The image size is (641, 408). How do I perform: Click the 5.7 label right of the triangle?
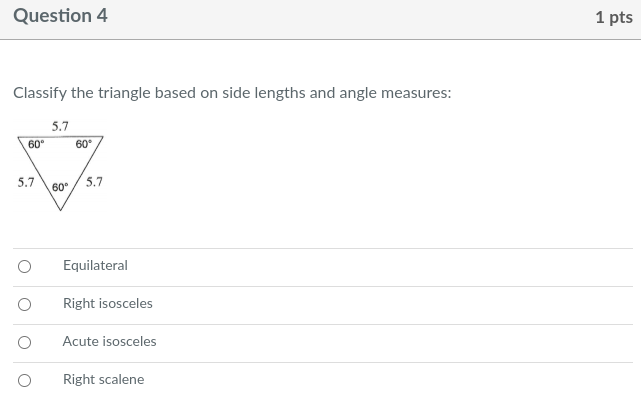coord(94,182)
